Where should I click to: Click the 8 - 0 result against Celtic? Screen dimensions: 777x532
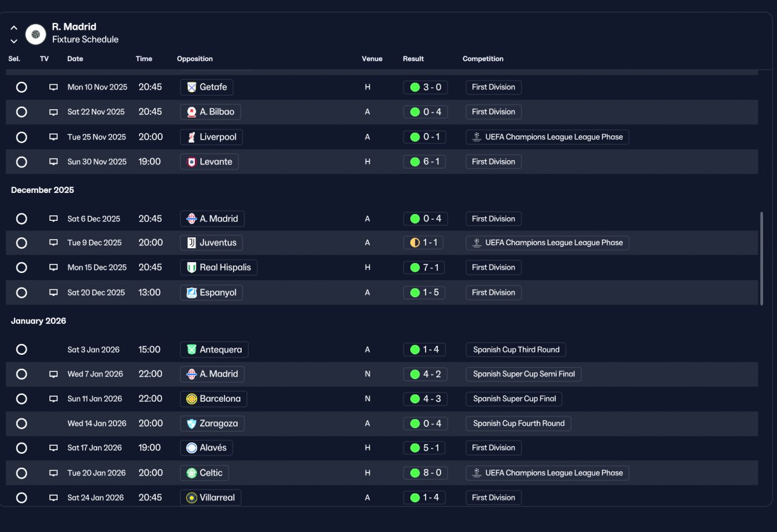pyautogui.click(x=425, y=473)
